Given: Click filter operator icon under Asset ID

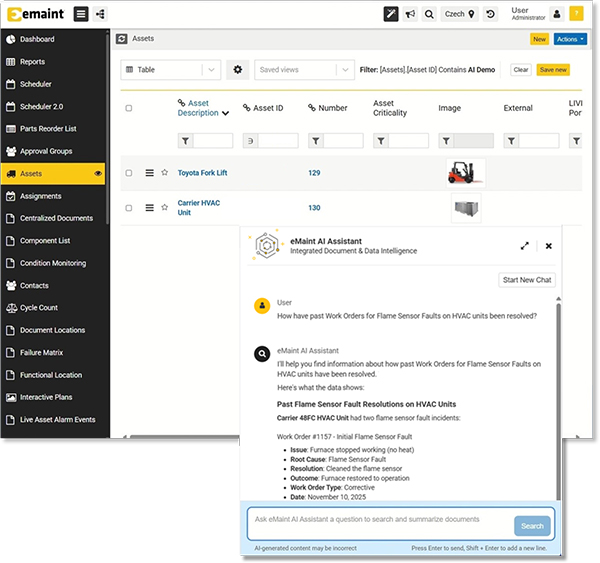Looking at the screenshot, I should [x=251, y=141].
